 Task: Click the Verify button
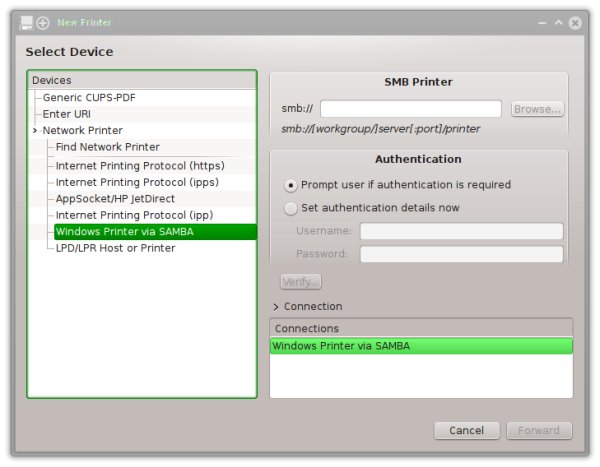pos(301,282)
